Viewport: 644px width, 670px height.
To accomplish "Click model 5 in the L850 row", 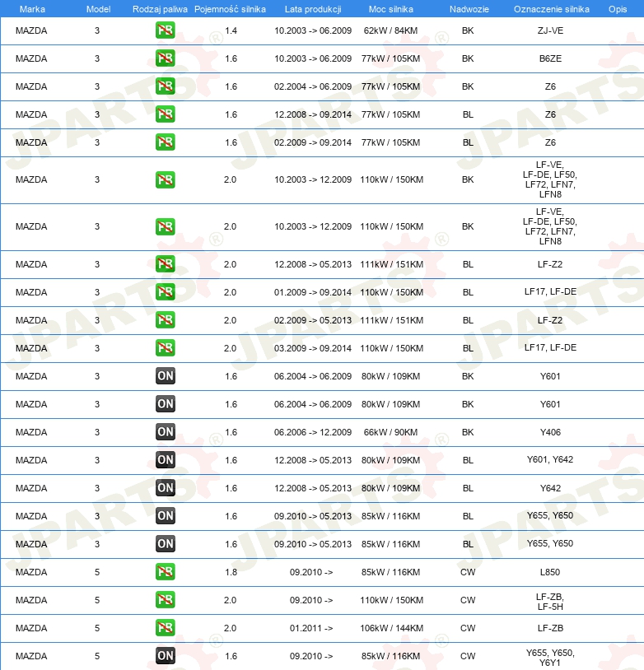I will coord(97,572).
